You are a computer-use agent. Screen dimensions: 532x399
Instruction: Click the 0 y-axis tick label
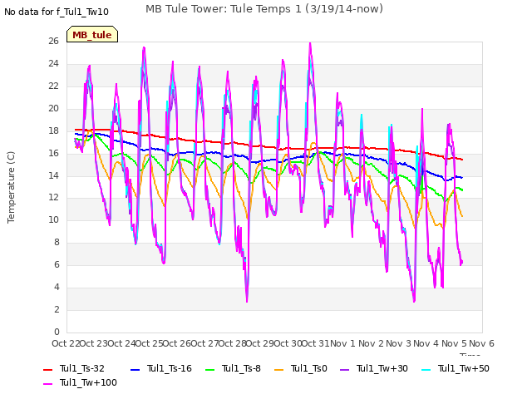point(57,332)
